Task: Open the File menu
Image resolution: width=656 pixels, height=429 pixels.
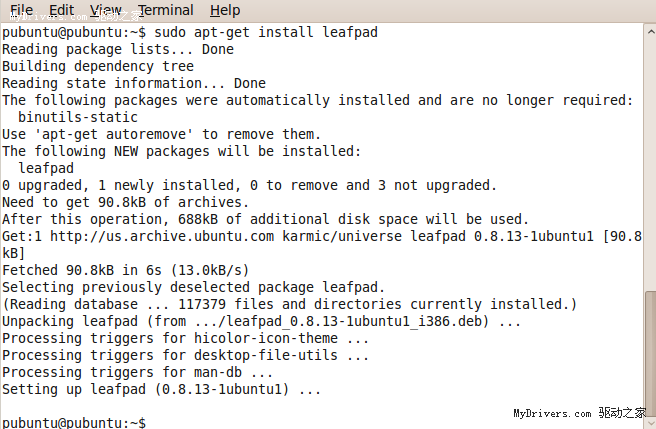Action: [x=21, y=10]
